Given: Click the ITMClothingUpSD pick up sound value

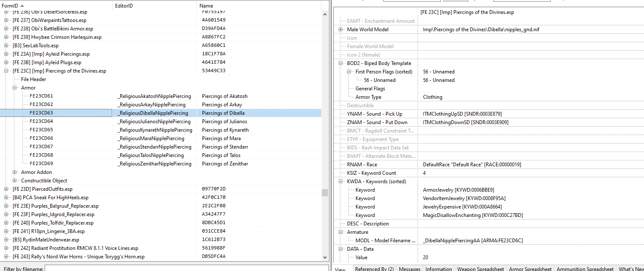Looking at the screenshot, I should pos(462,114).
